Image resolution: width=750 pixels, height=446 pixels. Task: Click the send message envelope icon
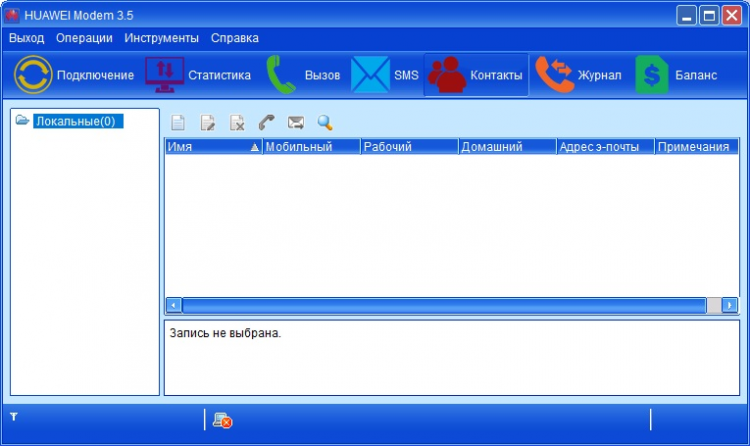click(x=296, y=123)
